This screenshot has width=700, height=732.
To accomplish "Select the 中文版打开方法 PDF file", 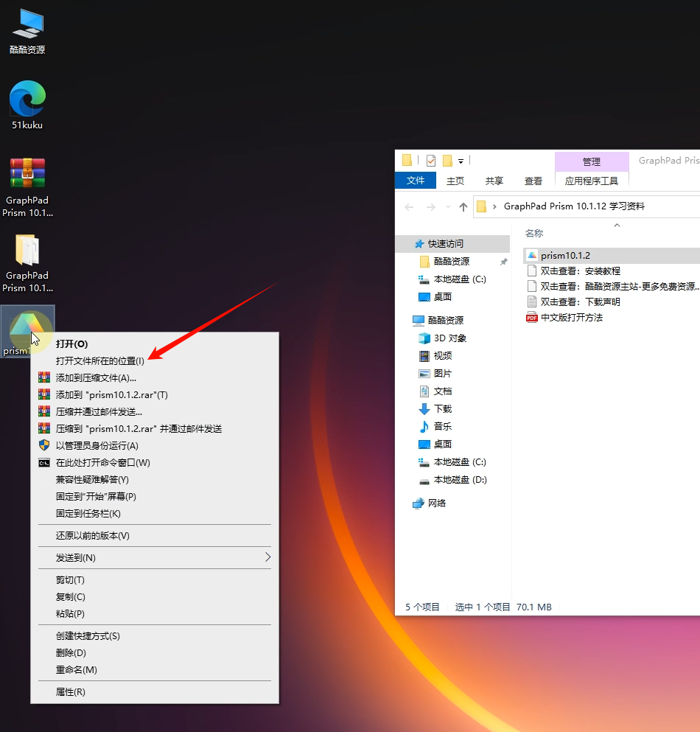I will point(564,318).
